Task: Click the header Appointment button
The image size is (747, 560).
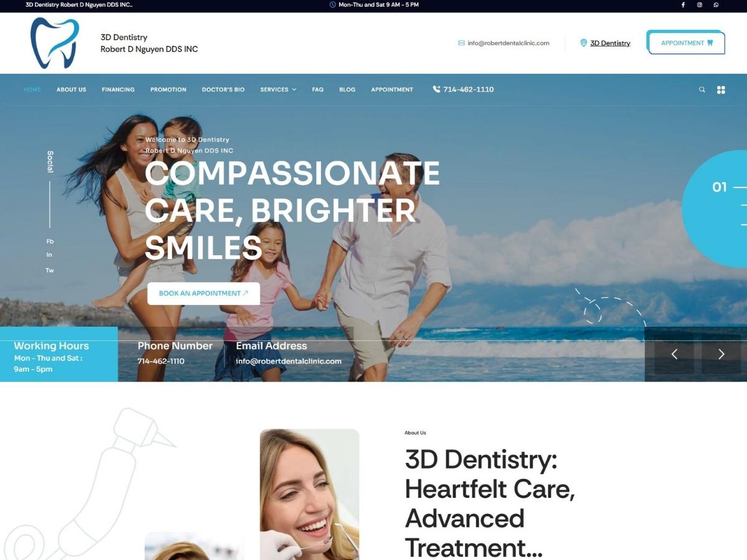Action: point(686,43)
